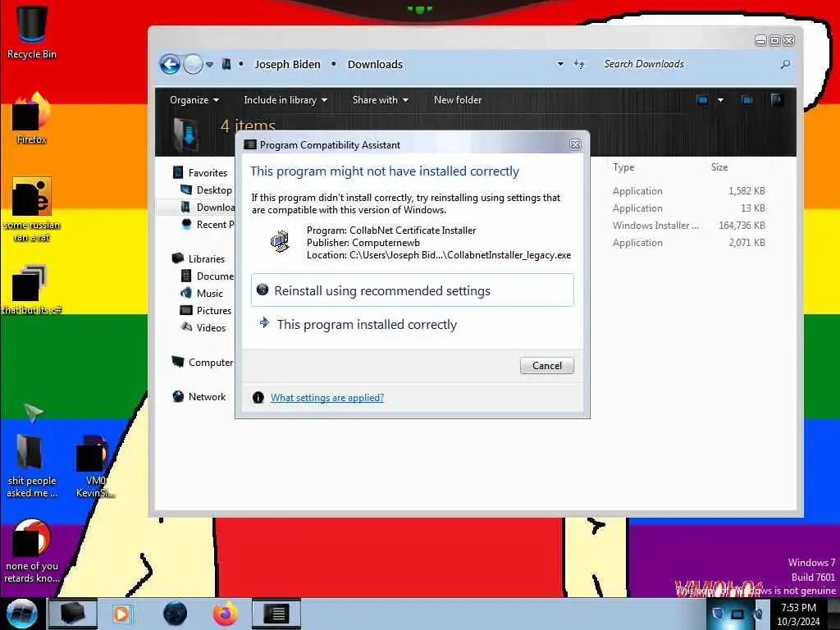Image resolution: width=840 pixels, height=630 pixels.
Task: Select Recent Places in navigation pane
Action: pyautogui.click(x=208, y=224)
